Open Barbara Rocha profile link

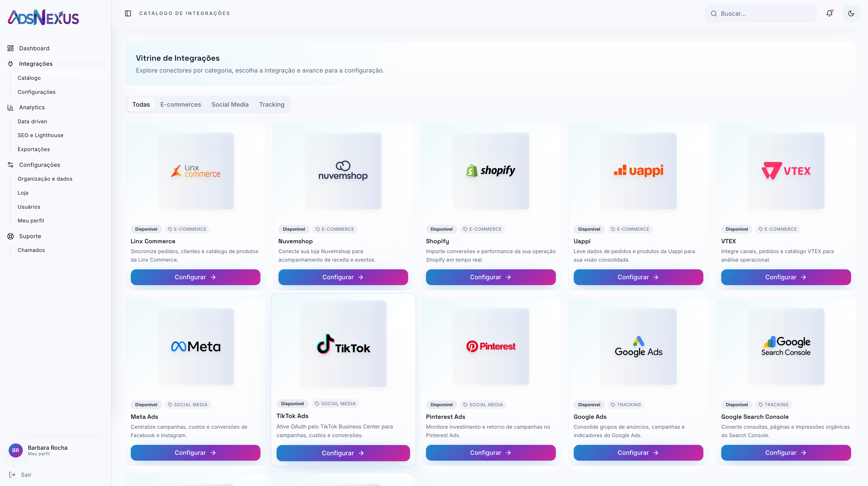pyautogui.click(x=48, y=450)
